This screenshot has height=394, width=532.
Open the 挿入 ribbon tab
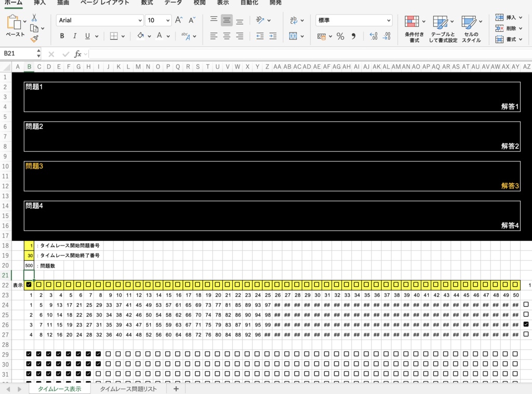tap(39, 3)
